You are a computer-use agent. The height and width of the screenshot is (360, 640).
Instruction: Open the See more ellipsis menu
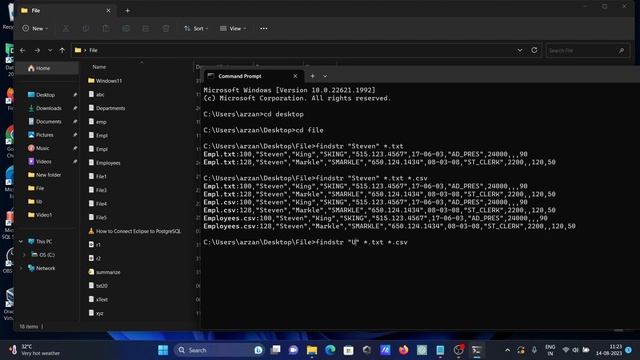coord(264,29)
